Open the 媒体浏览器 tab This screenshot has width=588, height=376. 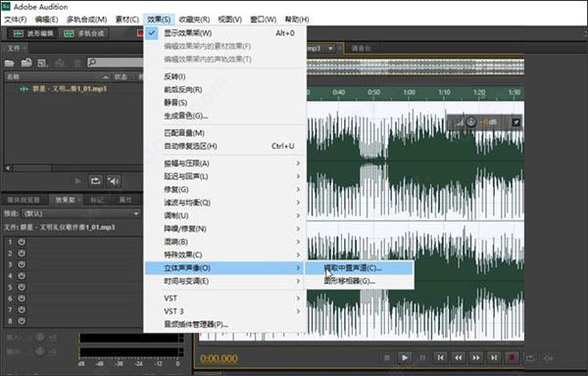point(24,200)
